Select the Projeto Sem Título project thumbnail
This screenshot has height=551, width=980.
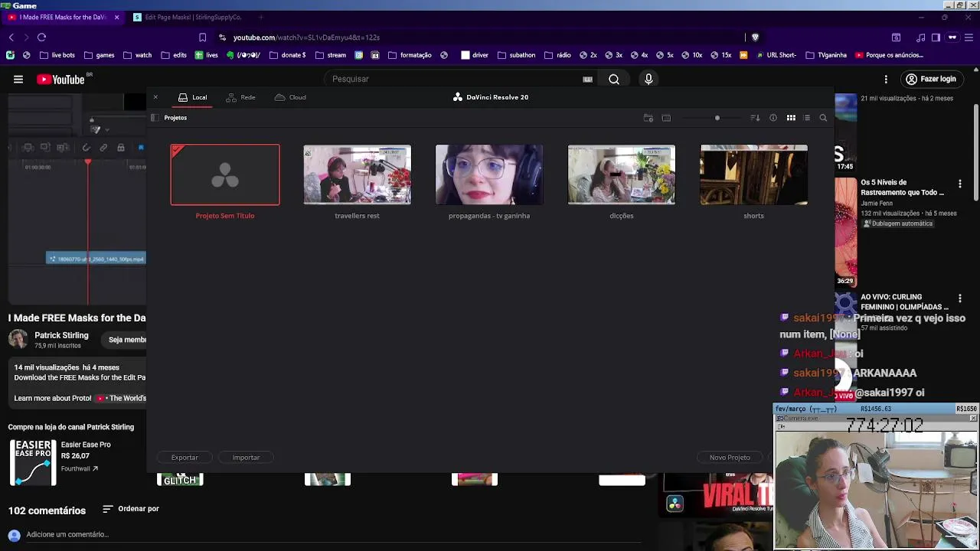pyautogui.click(x=225, y=174)
